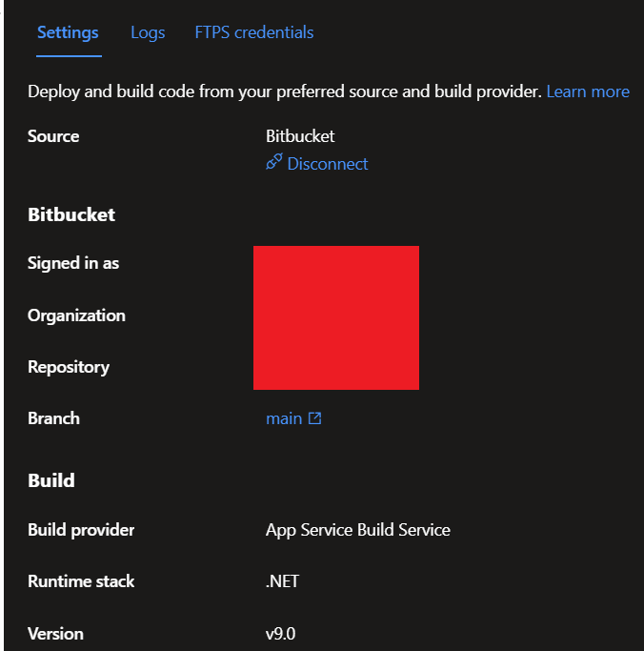
Task: Click the Source field label
Action: pyautogui.click(x=53, y=136)
